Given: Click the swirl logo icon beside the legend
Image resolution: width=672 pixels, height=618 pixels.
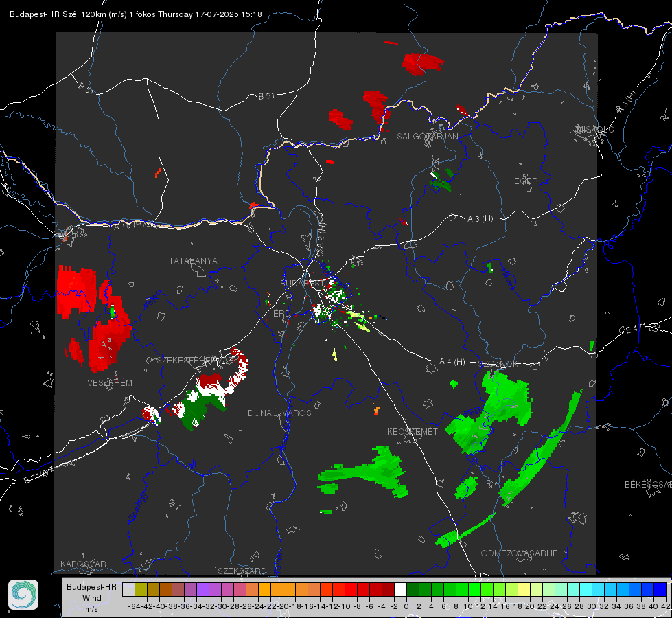Looking at the screenshot, I should click(23, 595).
